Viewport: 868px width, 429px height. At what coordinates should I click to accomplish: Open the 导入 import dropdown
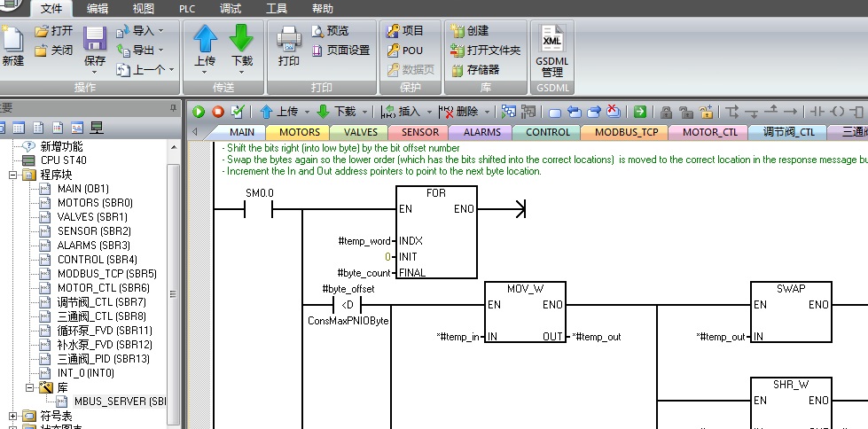140,31
